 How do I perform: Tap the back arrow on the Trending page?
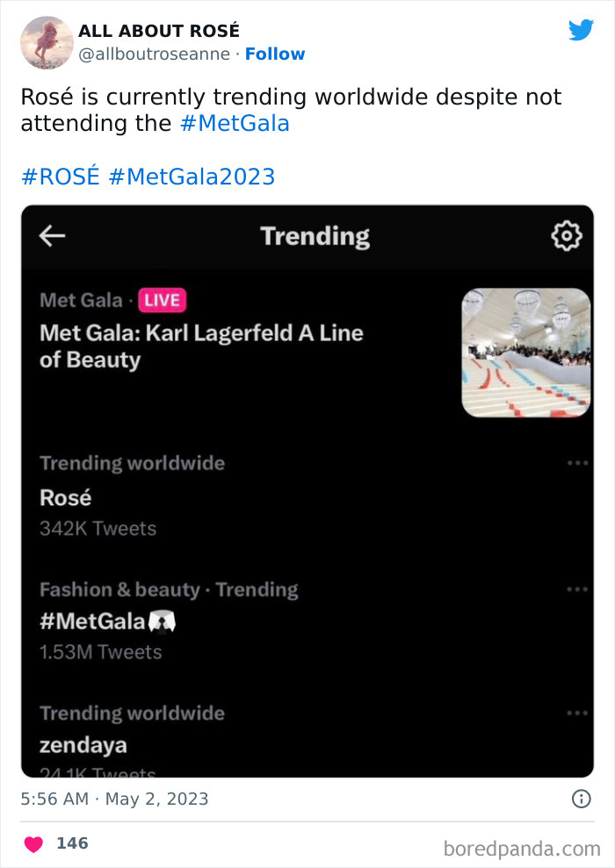coord(52,235)
